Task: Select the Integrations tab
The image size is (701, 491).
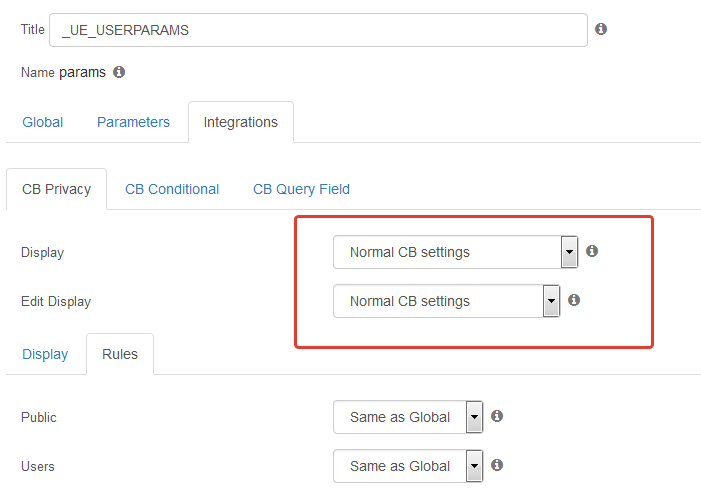Action: coord(241,122)
